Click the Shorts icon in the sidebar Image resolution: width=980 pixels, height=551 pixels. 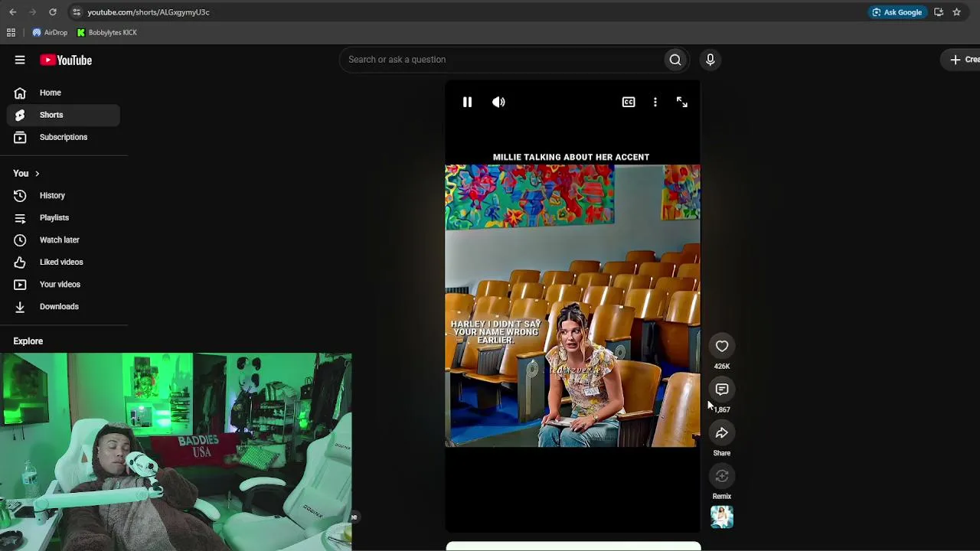pyautogui.click(x=20, y=115)
